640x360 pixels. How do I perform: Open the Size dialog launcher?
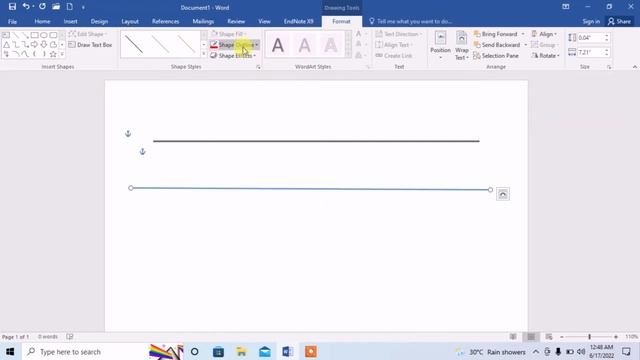tap(609, 67)
